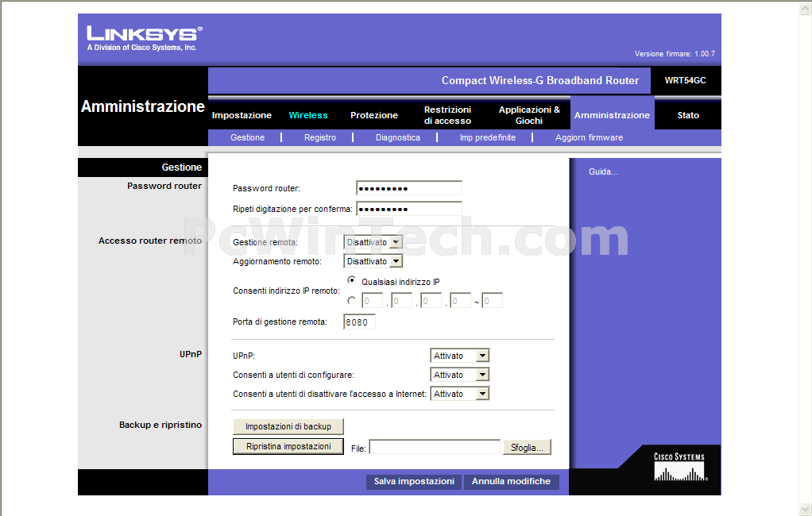Open the 'Guida...' help link
Image resolution: width=812 pixels, height=516 pixels.
(x=603, y=171)
